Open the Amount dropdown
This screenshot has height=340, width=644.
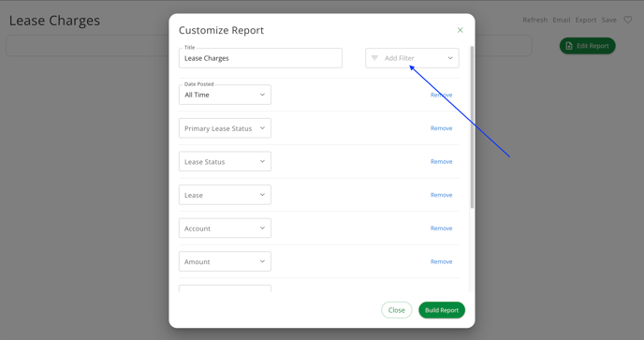pos(225,261)
